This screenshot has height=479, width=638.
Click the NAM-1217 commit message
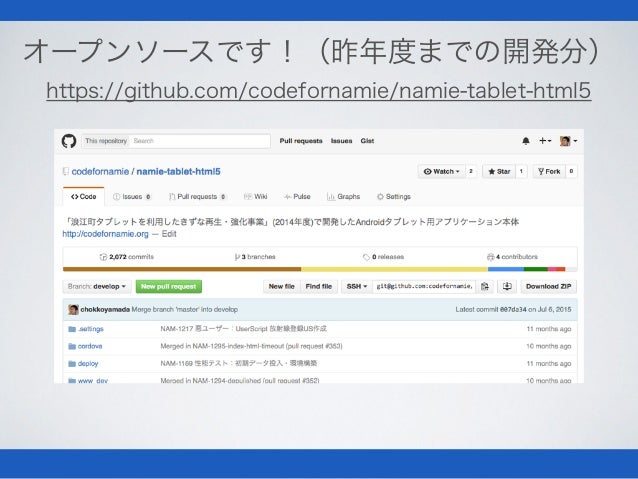point(243,329)
